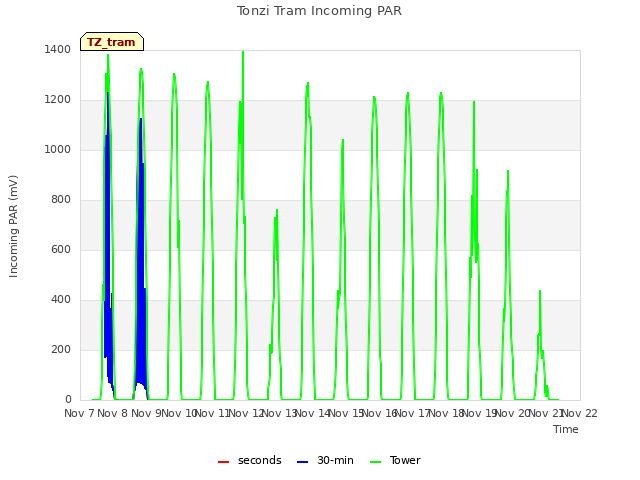Click the 0 y-axis tick label
Image resolution: width=640 pixels, height=480 pixels.
click(68, 400)
